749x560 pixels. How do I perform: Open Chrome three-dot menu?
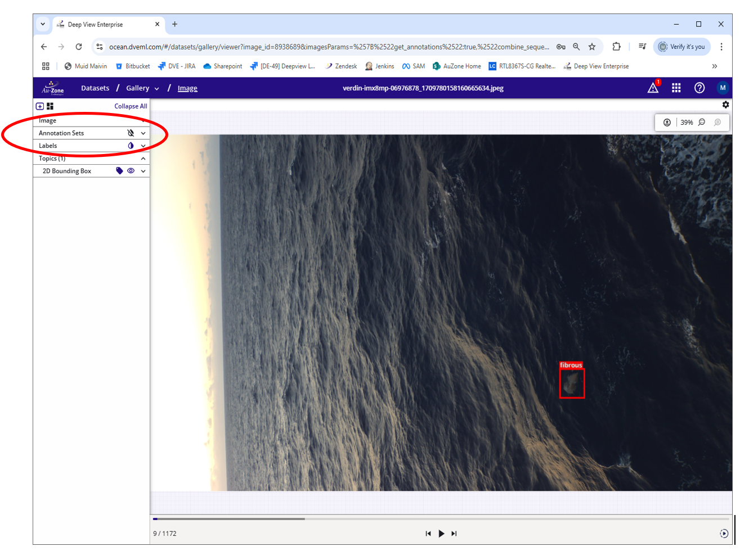721,47
